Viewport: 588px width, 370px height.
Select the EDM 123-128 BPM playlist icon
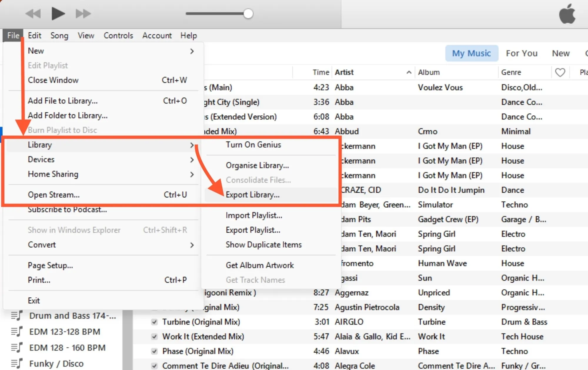[17, 331]
